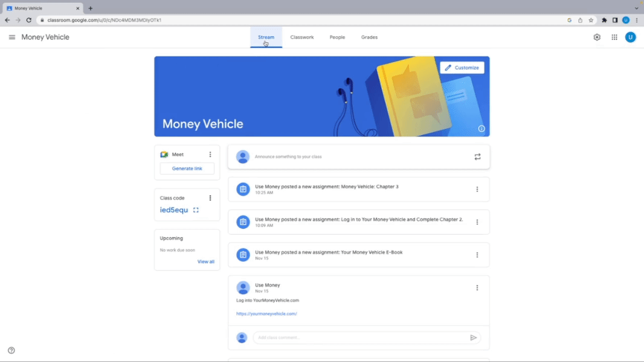Screen dimensions: 644x362
Task: Open a new browser tab
Action: coord(91,8)
